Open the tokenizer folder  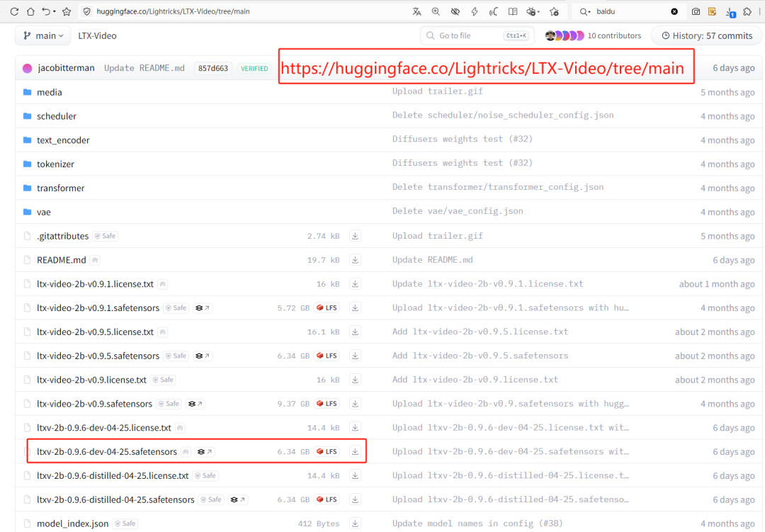point(55,164)
